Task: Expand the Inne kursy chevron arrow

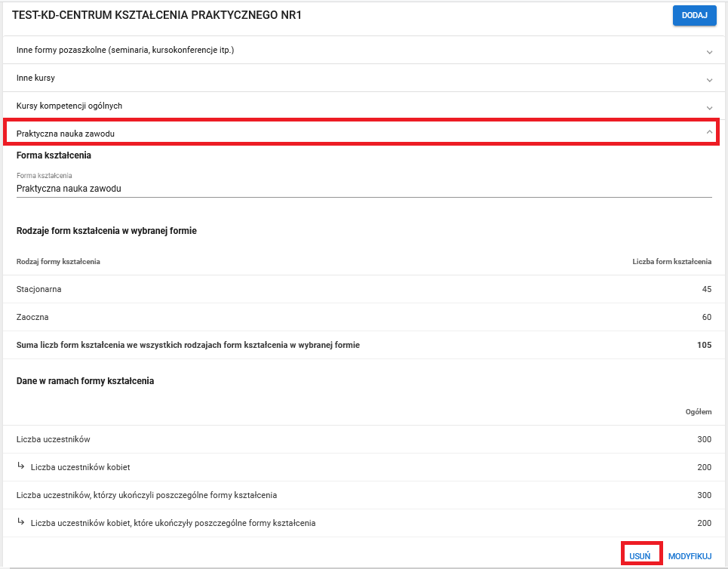Action: [x=709, y=79]
